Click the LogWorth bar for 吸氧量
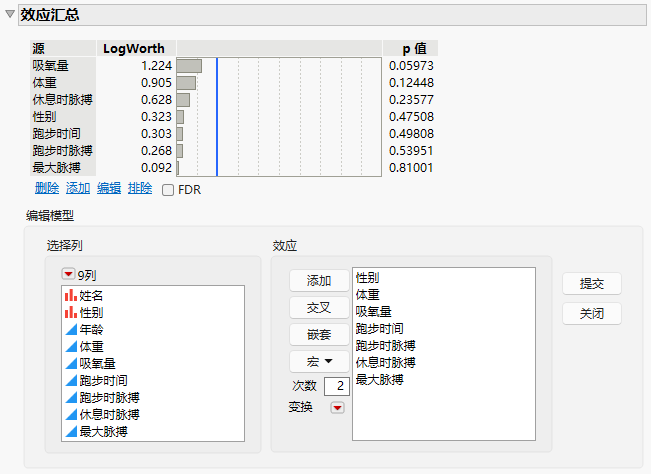 pyautogui.click(x=189, y=66)
